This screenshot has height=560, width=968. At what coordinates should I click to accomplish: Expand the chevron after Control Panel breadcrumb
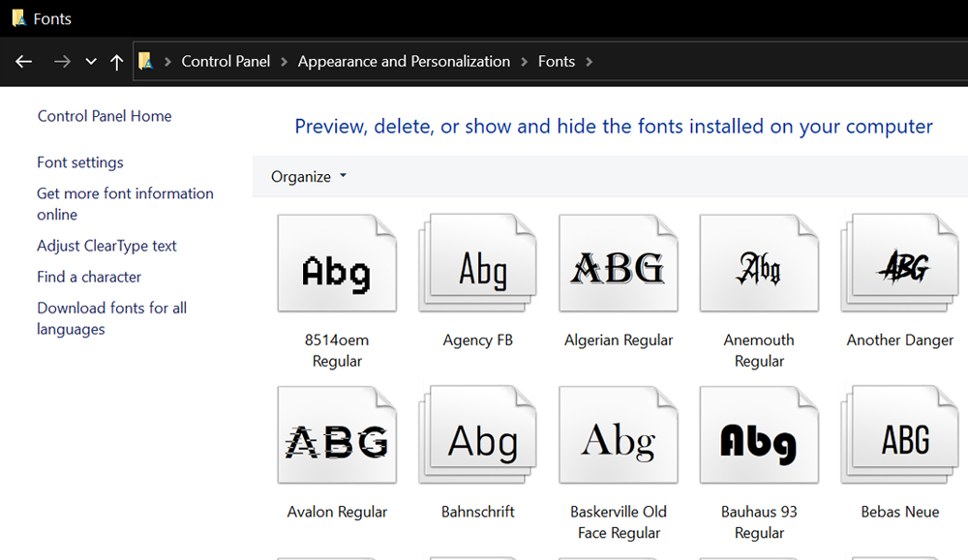(x=284, y=62)
